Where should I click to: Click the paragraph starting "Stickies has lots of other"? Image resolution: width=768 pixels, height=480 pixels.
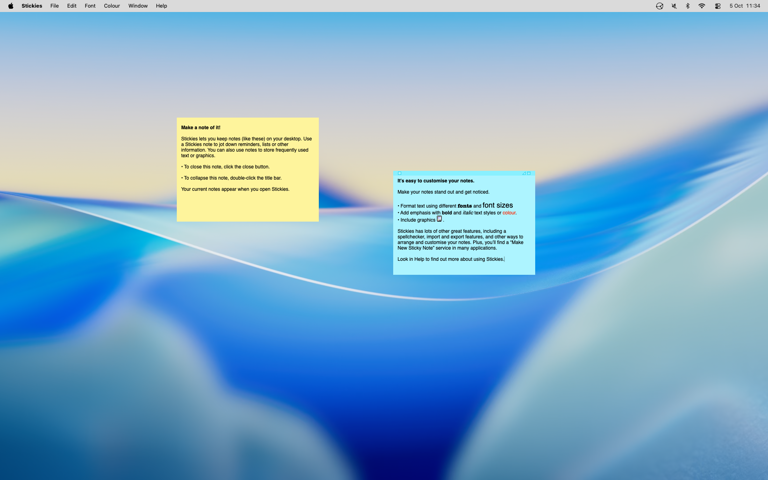(460, 240)
